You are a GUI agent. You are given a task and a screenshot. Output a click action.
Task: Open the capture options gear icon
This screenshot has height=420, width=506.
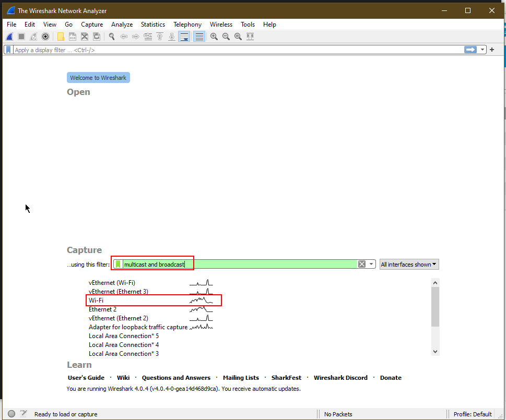(45, 37)
